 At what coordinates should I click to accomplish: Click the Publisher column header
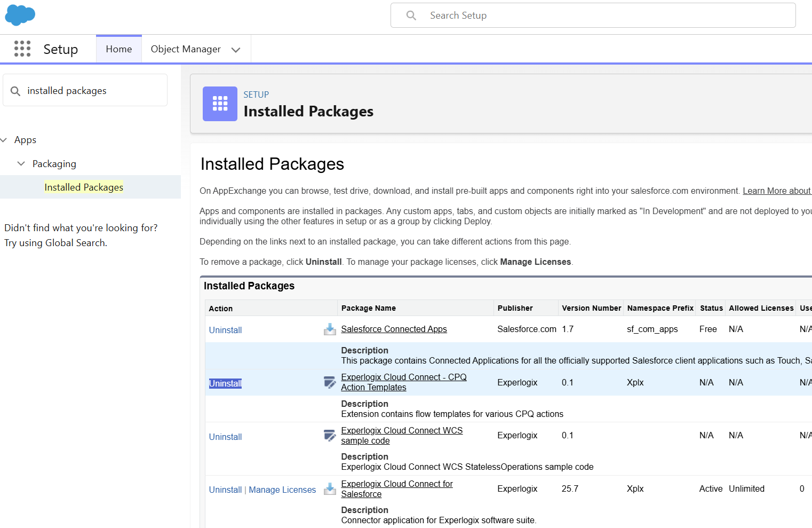pos(515,308)
